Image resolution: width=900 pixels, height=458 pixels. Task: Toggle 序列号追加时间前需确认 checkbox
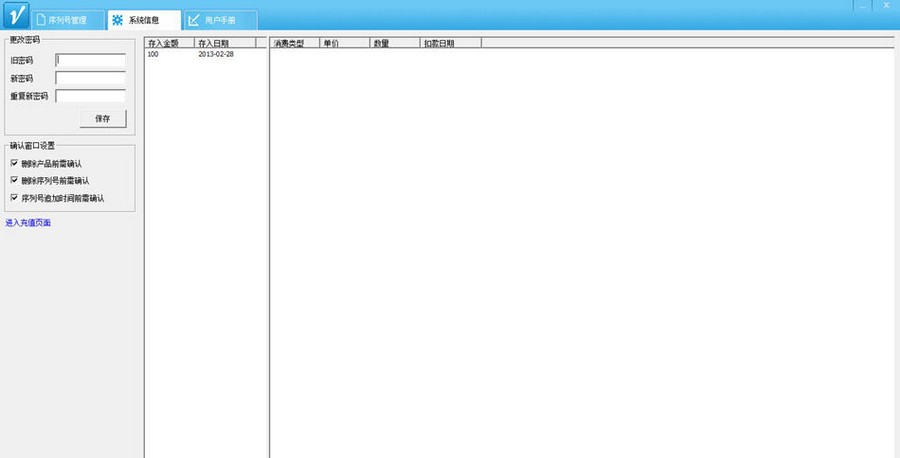[x=14, y=197]
